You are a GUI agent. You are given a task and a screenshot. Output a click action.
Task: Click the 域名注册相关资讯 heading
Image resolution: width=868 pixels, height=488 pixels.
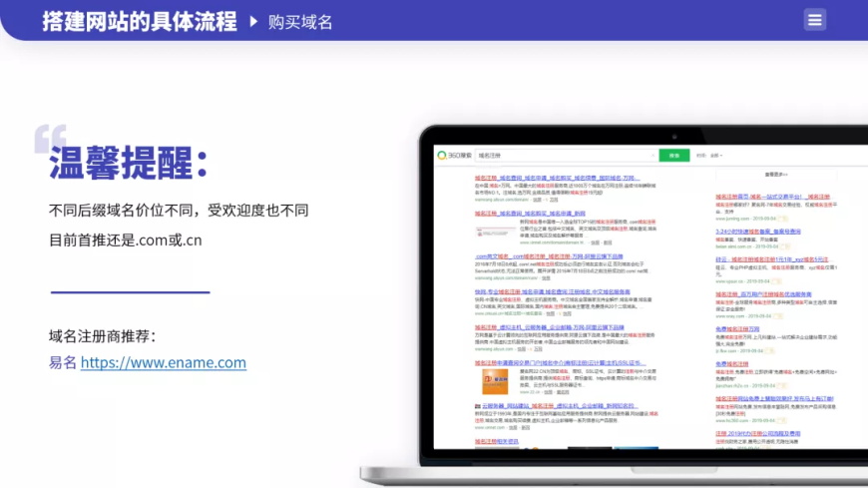(x=497, y=441)
